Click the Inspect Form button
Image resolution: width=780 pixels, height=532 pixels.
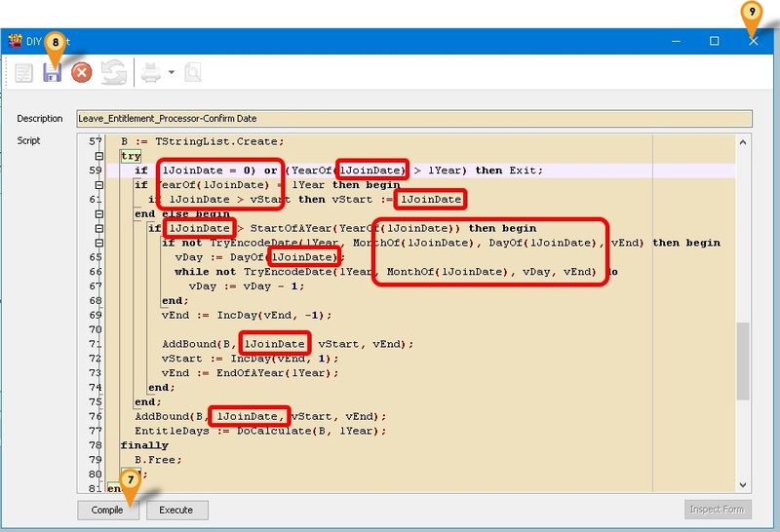click(718, 510)
